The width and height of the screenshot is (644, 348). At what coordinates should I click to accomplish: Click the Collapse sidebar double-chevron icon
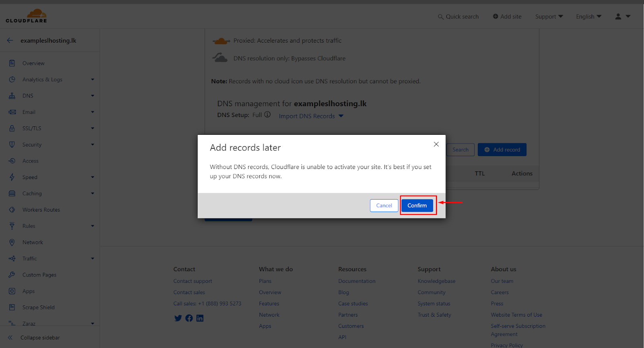coord(10,338)
